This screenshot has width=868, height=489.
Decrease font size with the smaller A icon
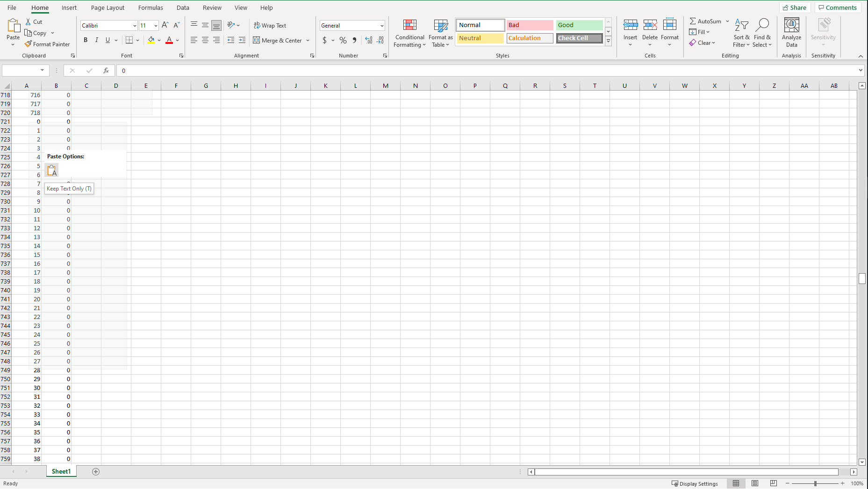point(176,25)
